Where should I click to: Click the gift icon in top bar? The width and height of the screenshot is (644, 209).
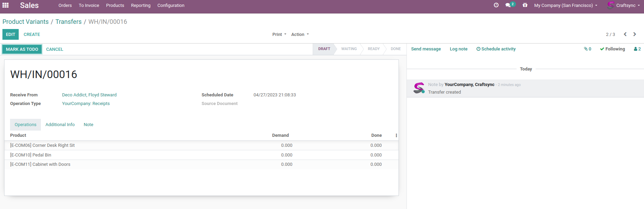[525, 5]
